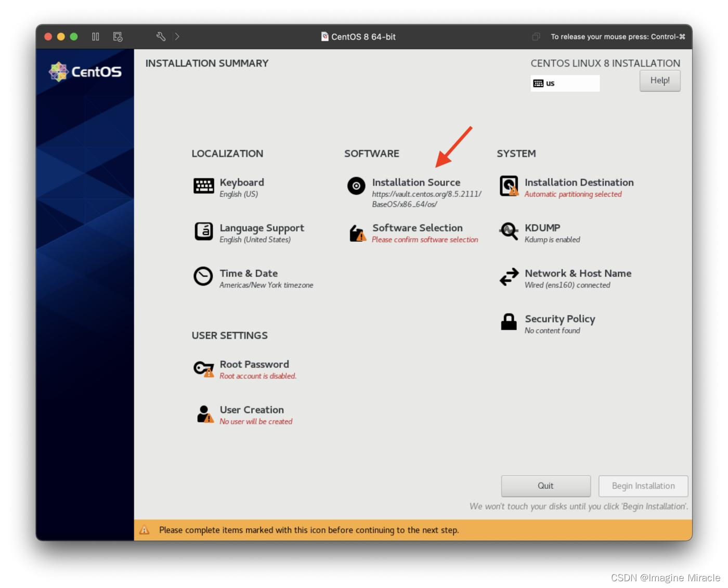The width and height of the screenshot is (728, 588).
Task: Open Root Password settings
Action: point(254,364)
